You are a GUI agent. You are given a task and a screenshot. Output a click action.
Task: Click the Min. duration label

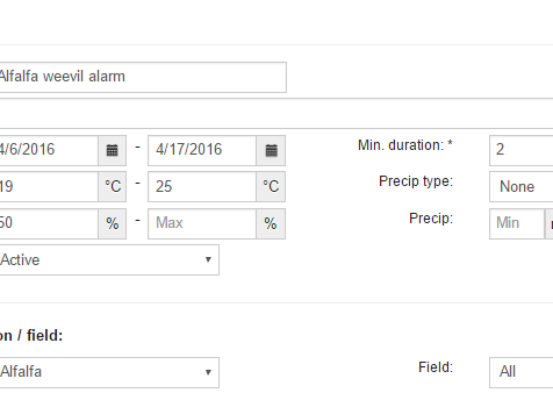[x=405, y=145]
